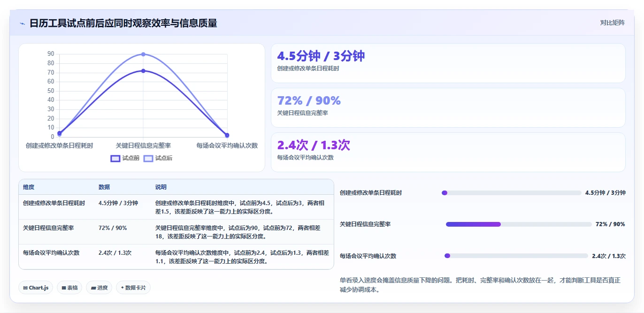Image resolution: width=644 pixels, height=313 pixels.
Task: Click the 进度 tag icon
Action: [93, 288]
